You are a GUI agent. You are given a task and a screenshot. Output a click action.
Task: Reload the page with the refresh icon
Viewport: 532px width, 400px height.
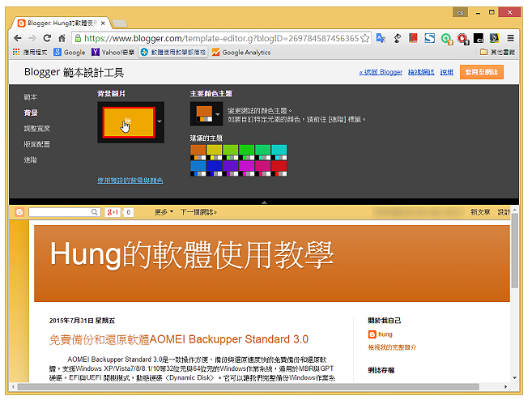(47, 38)
